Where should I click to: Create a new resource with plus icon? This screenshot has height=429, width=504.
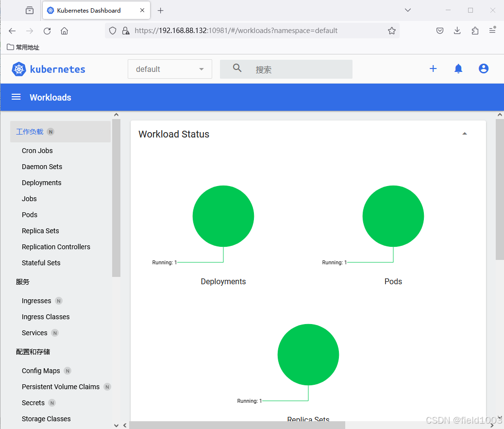pyautogui.click(x=433, y=69)
